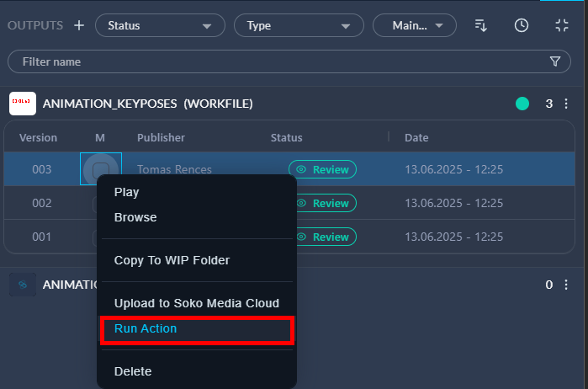Open second output group three-dot menu
Viewport: 588px width, 389px height.
click(566, 285)
